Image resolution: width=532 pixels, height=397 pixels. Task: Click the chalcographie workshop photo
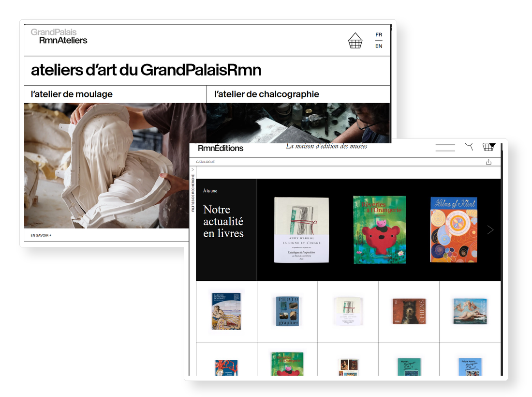tap(298, 122)
